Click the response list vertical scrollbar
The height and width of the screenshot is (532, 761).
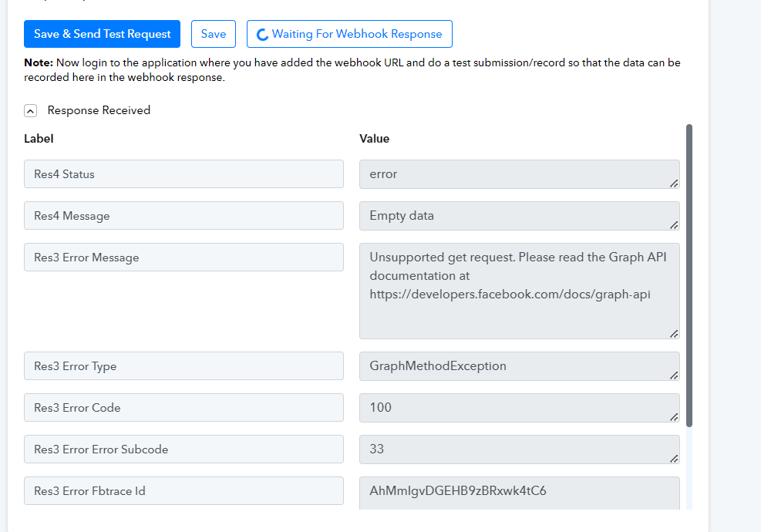pyautogui.click(x=689, y=276)
